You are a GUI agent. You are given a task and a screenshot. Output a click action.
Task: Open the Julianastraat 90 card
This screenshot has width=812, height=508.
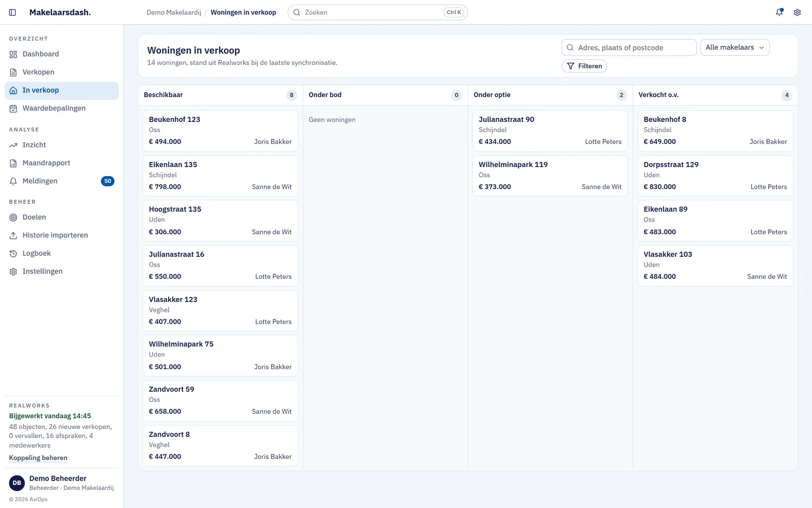[x=550, y=131]
